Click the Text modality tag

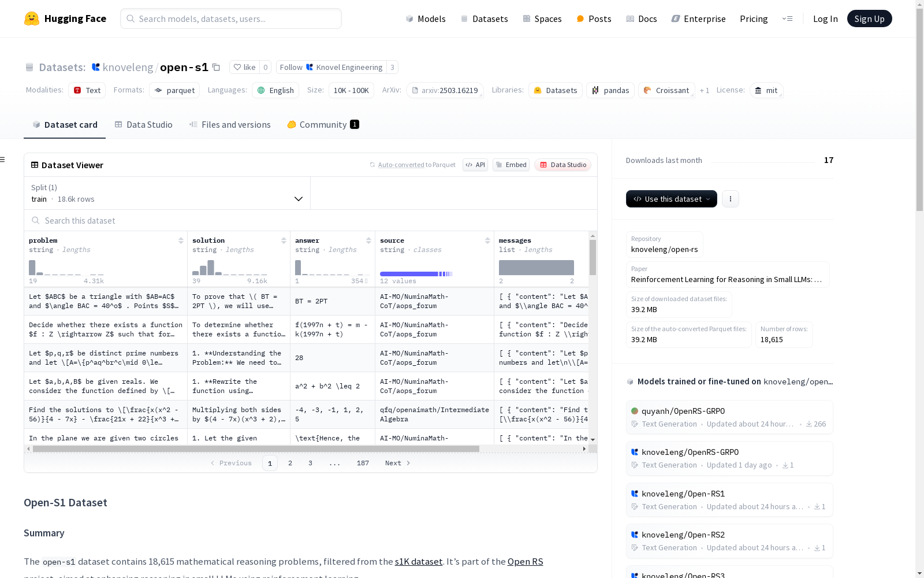point(87,90)
